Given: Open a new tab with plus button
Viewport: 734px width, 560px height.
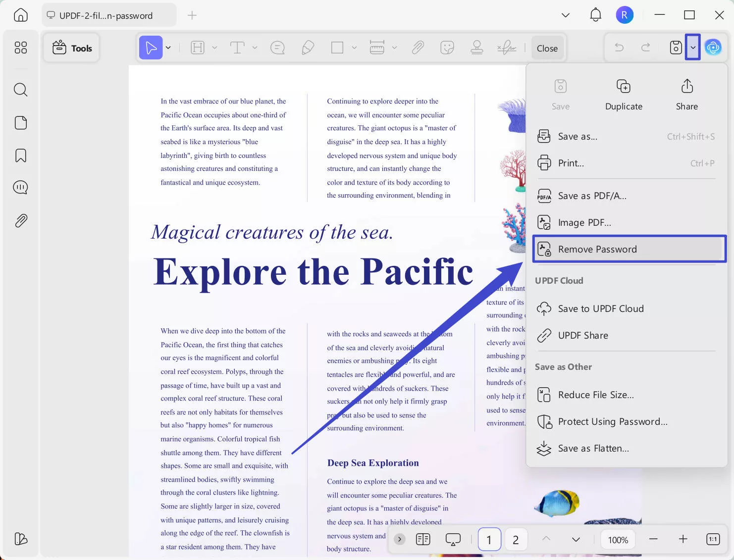Looking at the screenshot, I should (192, 15).
